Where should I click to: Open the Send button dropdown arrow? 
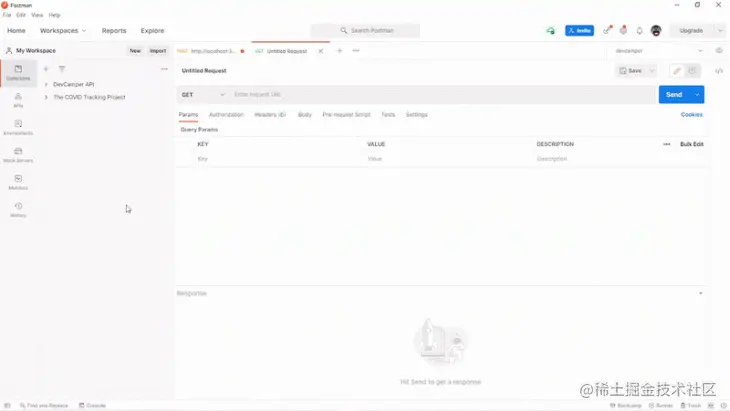click(697, 94)
